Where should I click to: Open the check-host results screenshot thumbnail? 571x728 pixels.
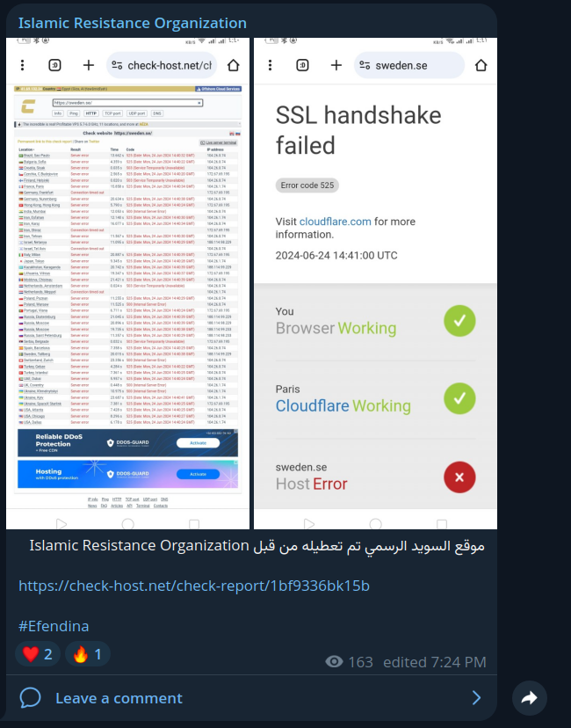pos(127,283)
